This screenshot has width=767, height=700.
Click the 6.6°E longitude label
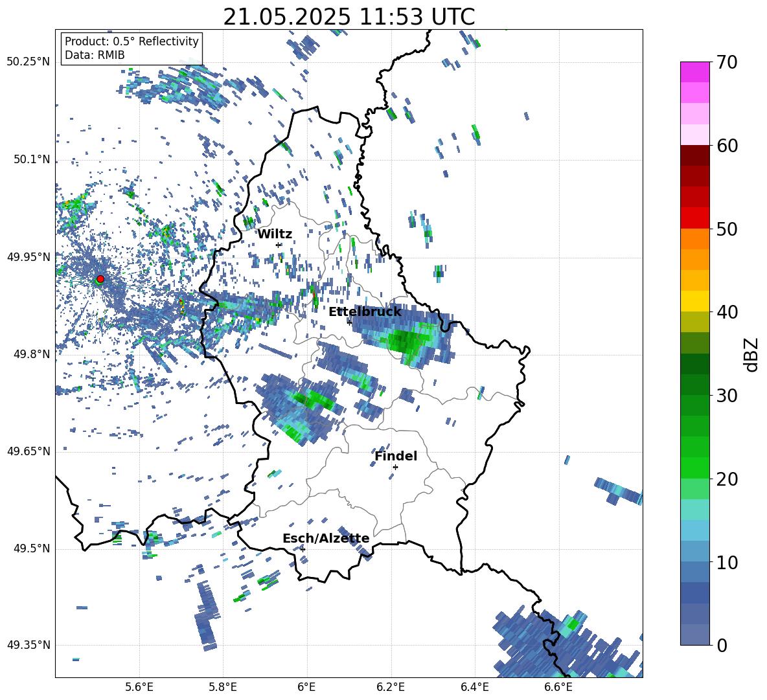coord(558,687)
